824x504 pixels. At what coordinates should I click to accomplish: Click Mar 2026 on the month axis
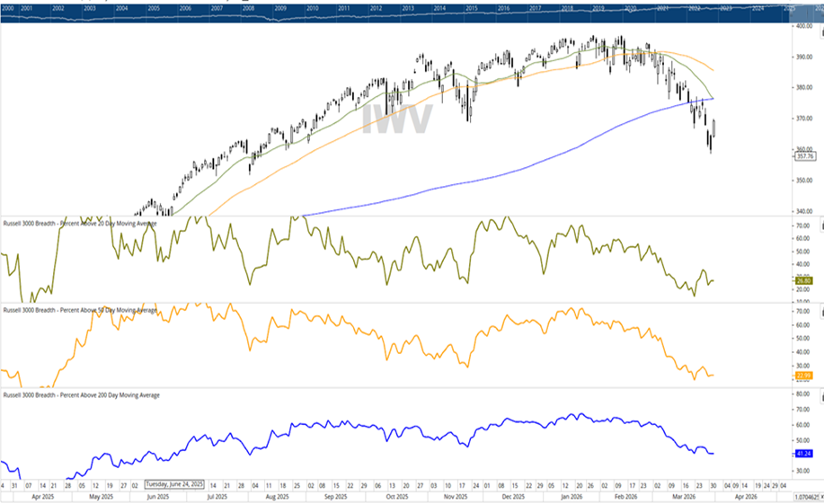pyautogui.click(x=684, y=497)
